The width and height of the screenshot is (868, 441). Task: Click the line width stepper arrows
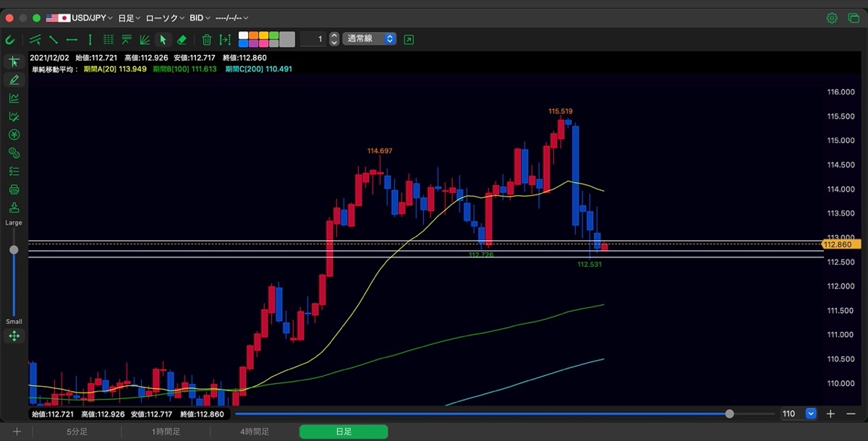tap(334, 39)
